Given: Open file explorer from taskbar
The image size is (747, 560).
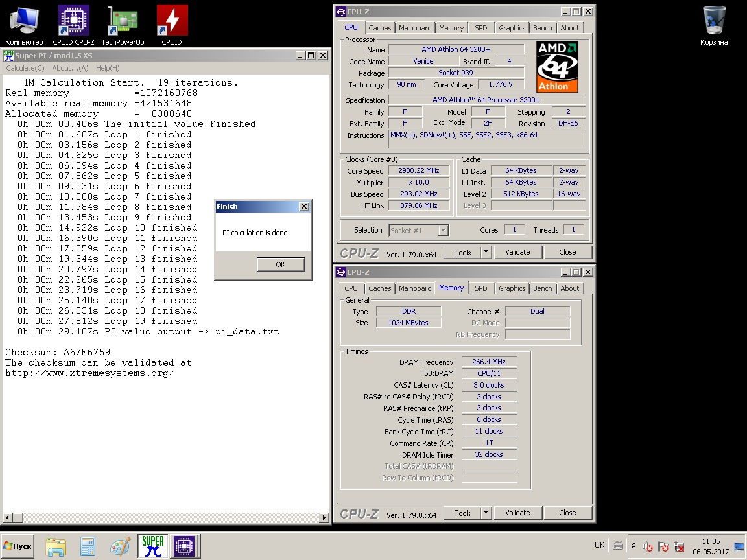Looking at the screenshot, I should tap(56, 546).
